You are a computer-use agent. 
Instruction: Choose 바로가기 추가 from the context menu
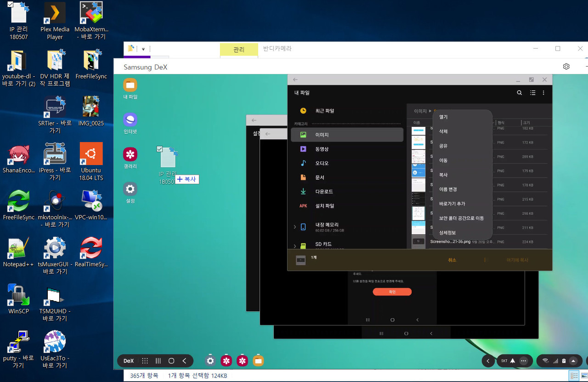[x=462, y=204]
